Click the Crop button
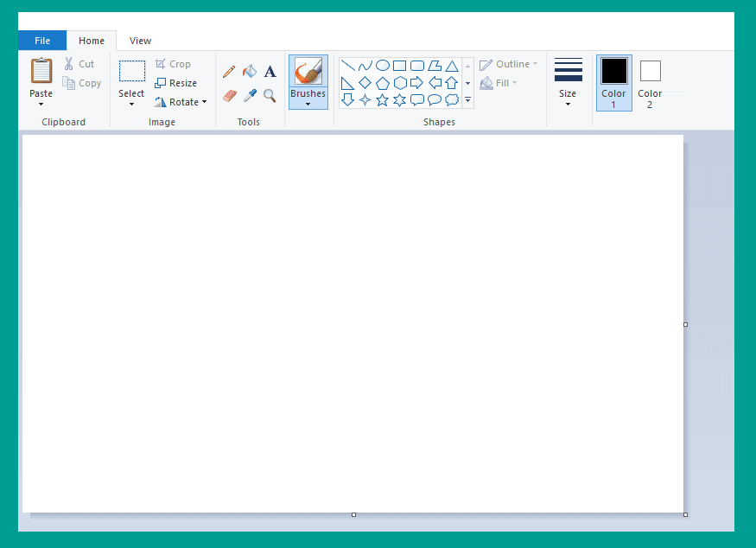The image size is (756, 548). click(173, 64)
